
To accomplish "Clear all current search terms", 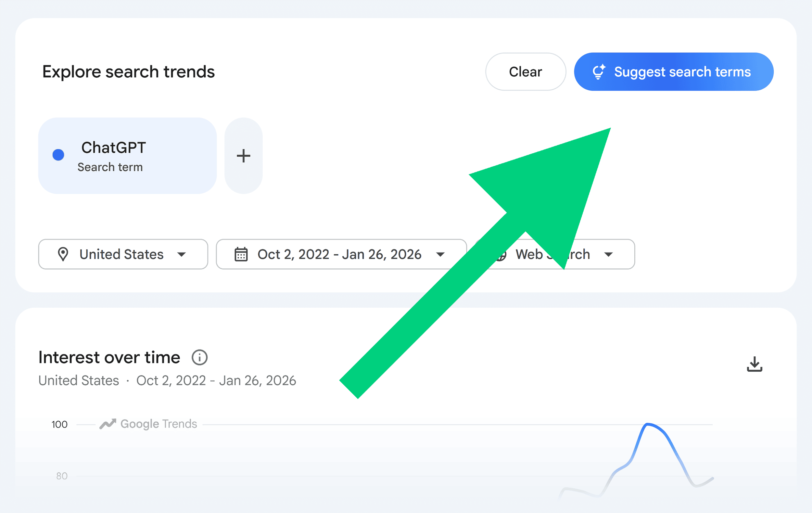I will coord(526,71).
